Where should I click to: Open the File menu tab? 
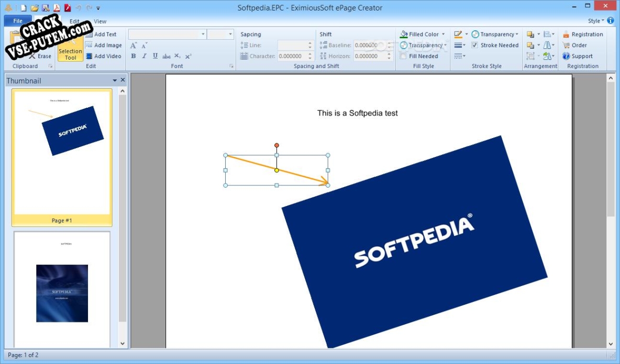(18, 21)
